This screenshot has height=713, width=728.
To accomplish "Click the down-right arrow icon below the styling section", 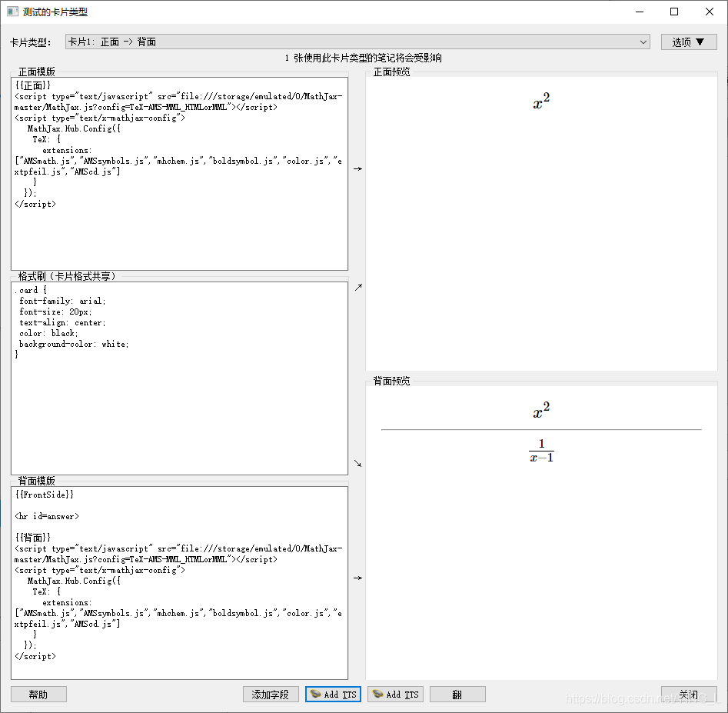I will 357,462.
